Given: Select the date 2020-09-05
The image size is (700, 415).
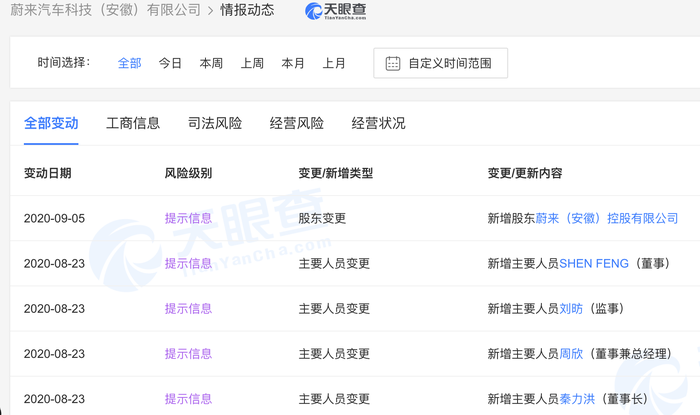Looking at the screenshot, I should [x=54, y=219].
